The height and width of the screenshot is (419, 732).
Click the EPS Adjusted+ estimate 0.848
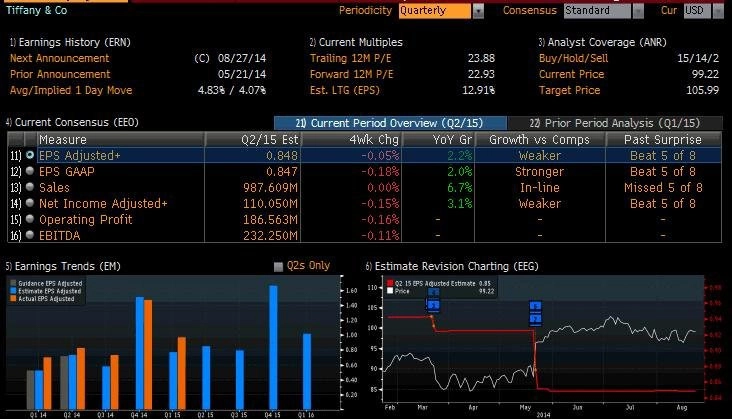tap(282, 155)
